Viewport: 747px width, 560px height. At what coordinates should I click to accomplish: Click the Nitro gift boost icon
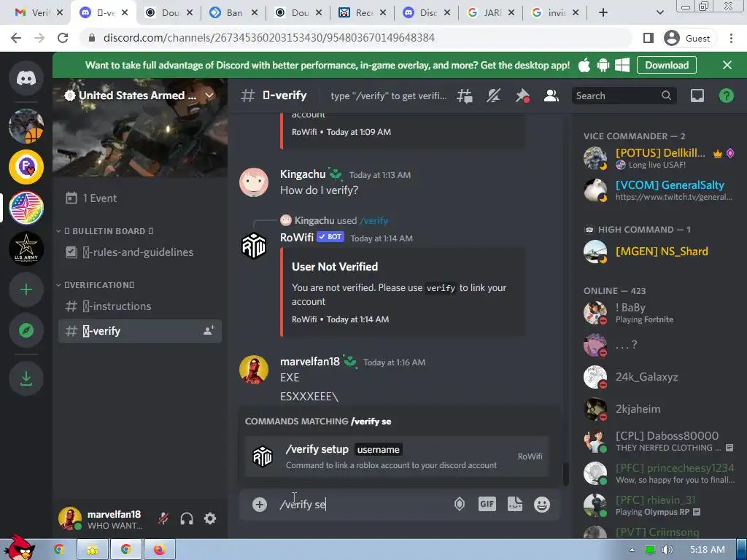pos(460,504)
